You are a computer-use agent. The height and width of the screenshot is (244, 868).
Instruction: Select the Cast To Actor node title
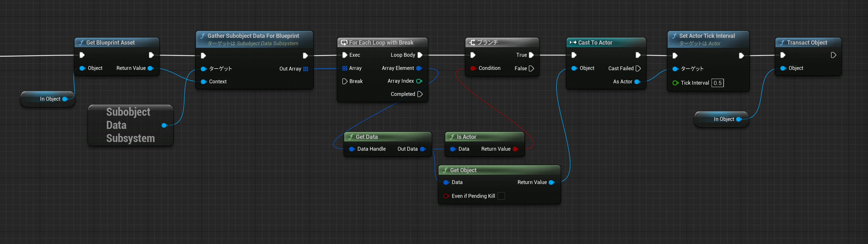595,43
